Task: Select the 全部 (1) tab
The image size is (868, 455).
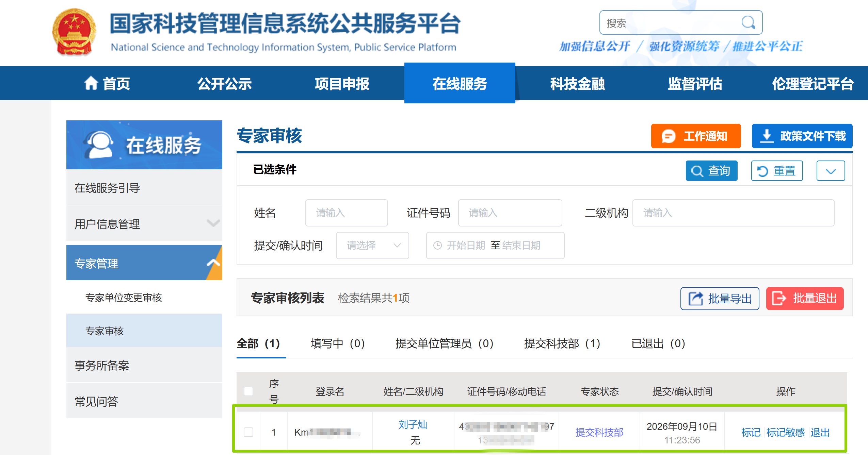Action: (258, 343)
